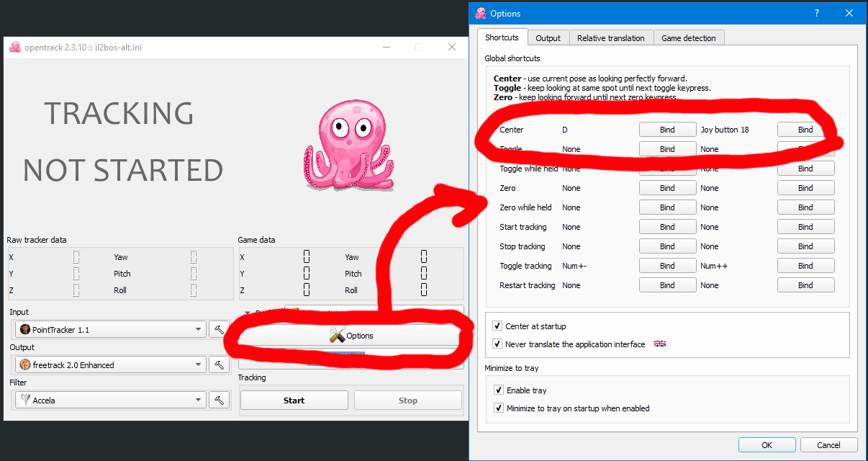Disable the Enable tray checkbox

(x=499, y=390)
